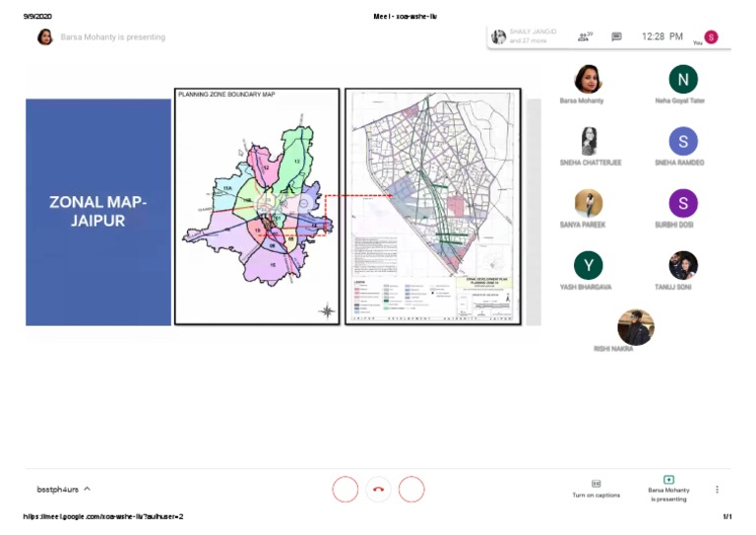Turn on captions
The height and width of the screenshot is (535, 756).
pos(596,489)
